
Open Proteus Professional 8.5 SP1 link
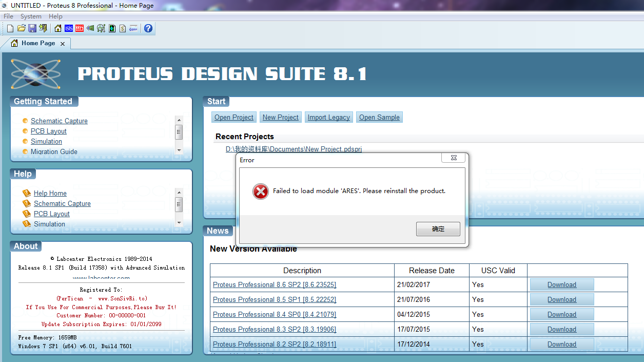pyautogui.click(x=275, y=299)
